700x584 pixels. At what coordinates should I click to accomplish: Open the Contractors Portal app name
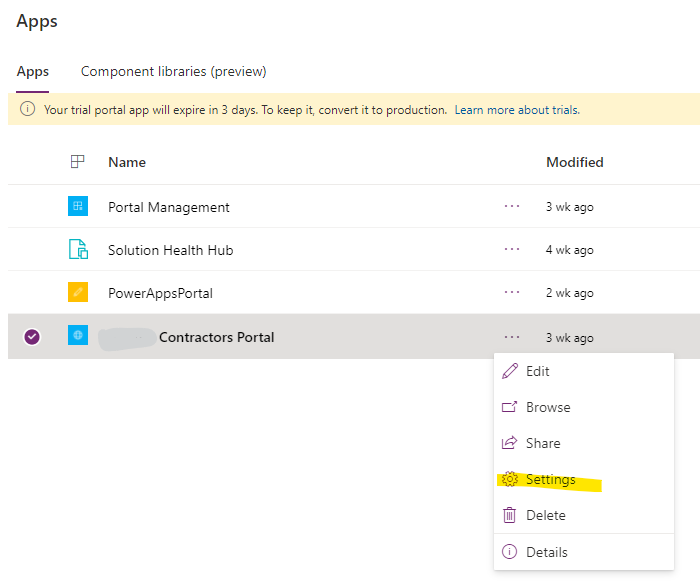point(217,337)
